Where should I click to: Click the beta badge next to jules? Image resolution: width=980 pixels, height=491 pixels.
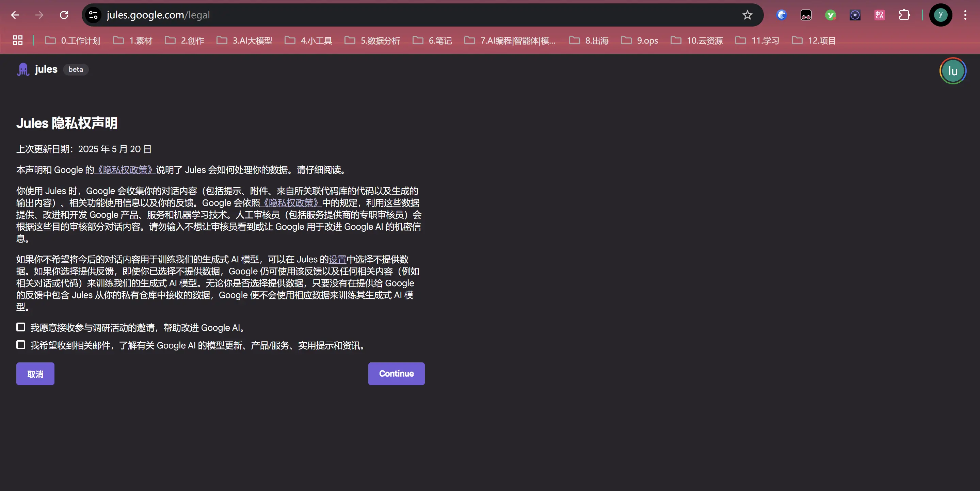75,69
